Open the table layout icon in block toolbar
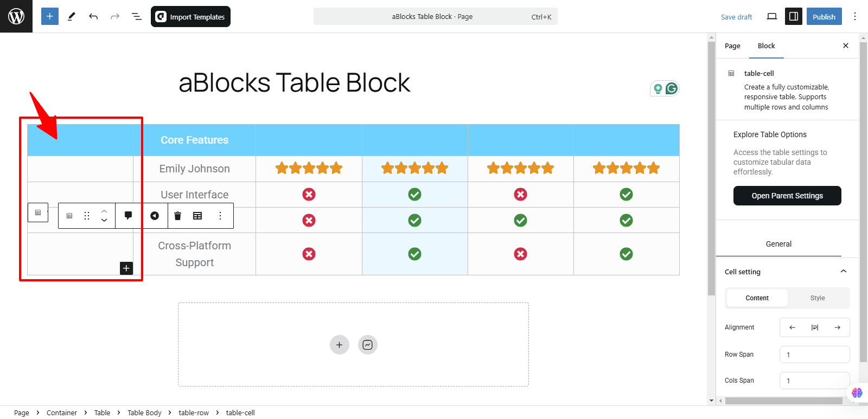 pyautogui.click(x=197, y=216)
